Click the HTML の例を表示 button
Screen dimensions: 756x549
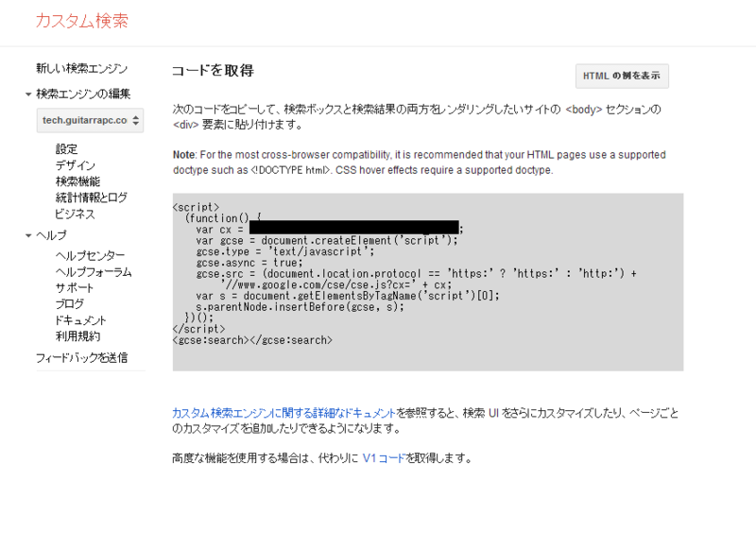(x=622, y=77)
